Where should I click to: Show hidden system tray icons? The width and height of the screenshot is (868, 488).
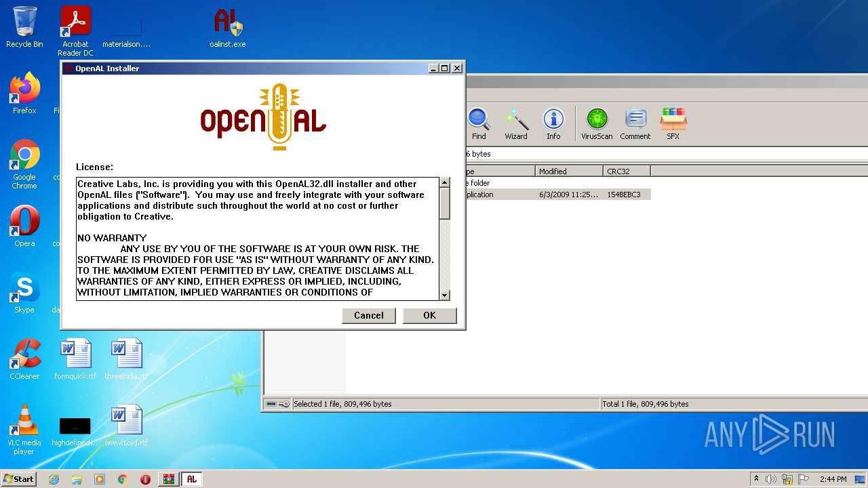coord(757,479)
